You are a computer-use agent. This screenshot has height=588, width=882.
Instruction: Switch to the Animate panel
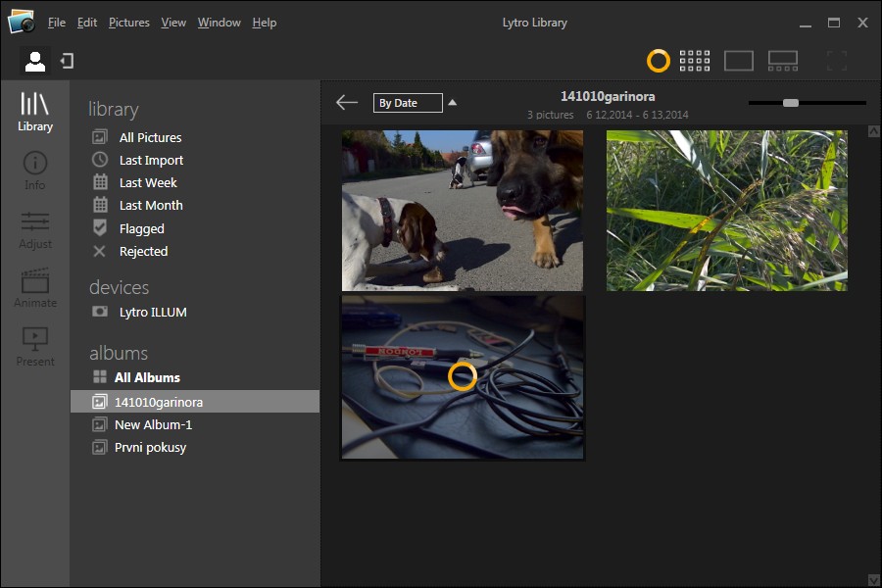(x=34, y=288)
